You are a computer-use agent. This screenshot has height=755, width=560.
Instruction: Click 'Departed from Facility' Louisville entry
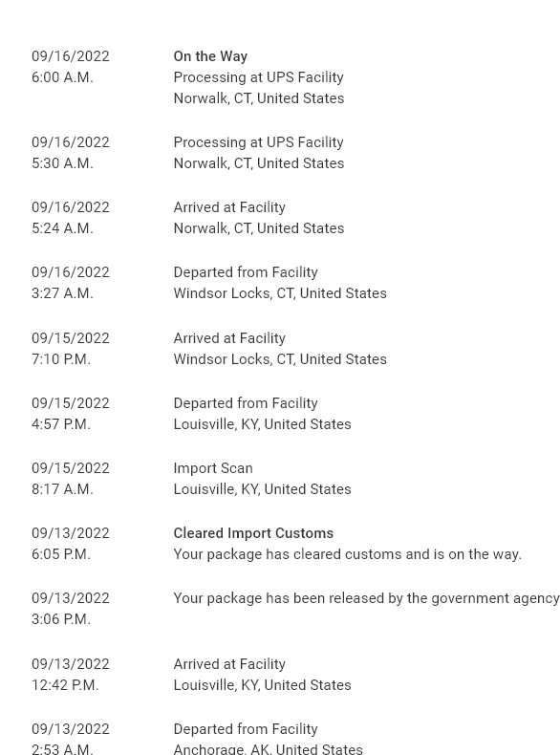pos(246,403)
